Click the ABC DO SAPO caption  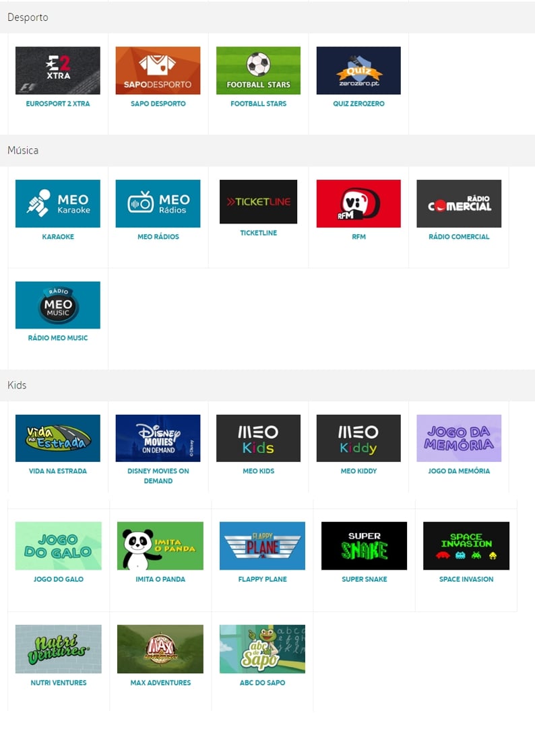[262, 683]
